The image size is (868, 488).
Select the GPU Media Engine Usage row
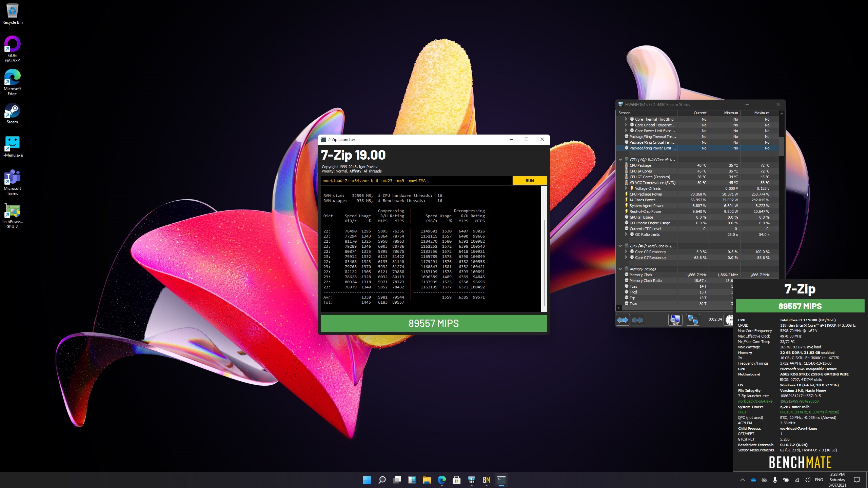coord(697,223)
